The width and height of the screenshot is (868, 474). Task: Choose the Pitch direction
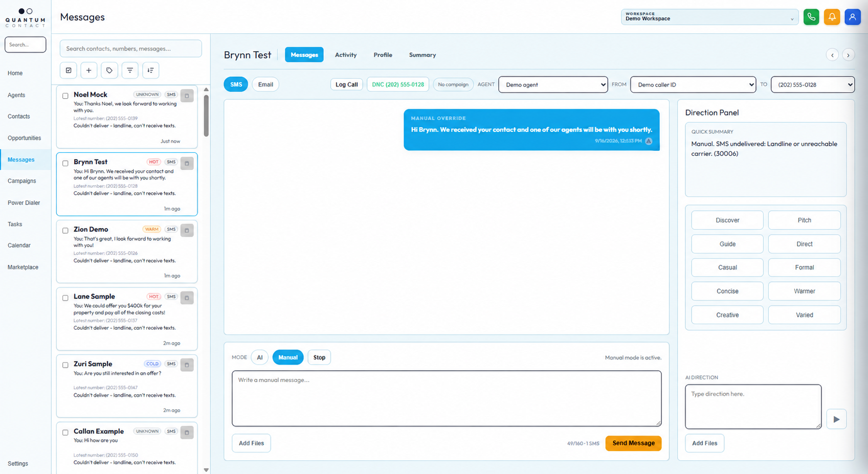coord(804,220)
